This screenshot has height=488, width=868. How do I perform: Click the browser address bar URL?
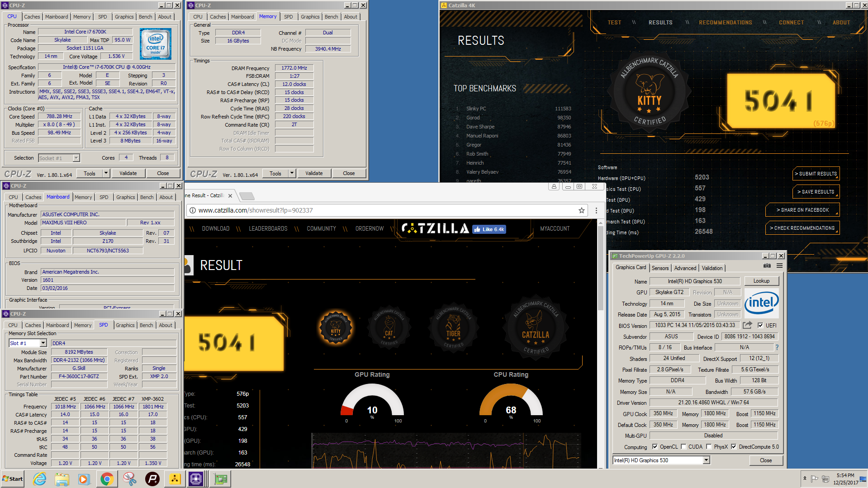coord(256,210)
